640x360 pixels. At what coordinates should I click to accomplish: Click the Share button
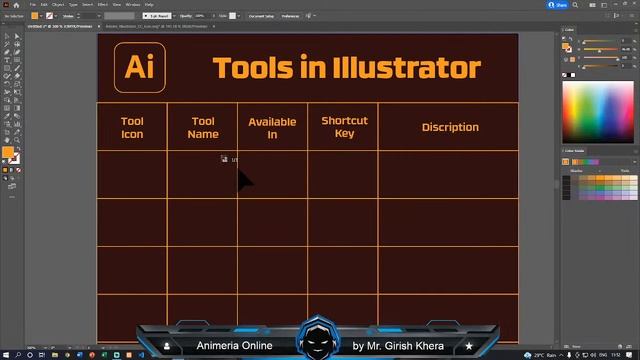(x=557, y=5)
